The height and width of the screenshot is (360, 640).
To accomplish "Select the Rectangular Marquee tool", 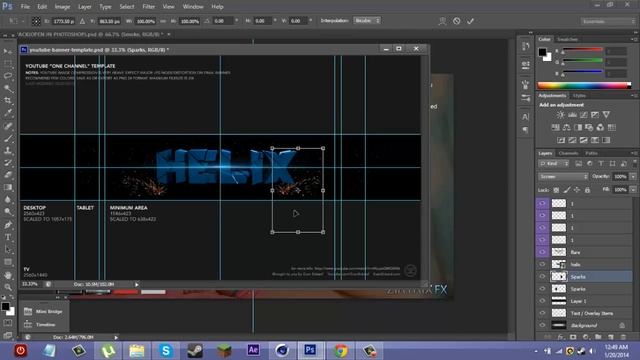I will 7,64.
